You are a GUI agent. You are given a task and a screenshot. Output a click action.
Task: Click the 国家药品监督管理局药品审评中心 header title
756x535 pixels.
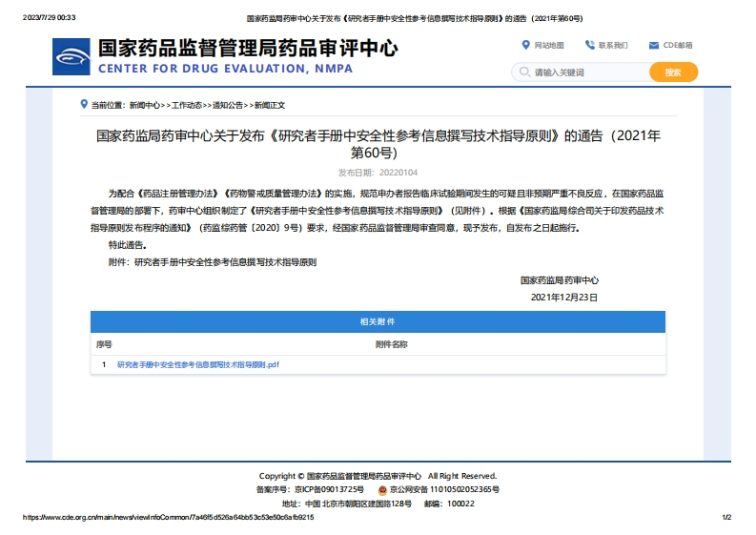pos(248,48)
